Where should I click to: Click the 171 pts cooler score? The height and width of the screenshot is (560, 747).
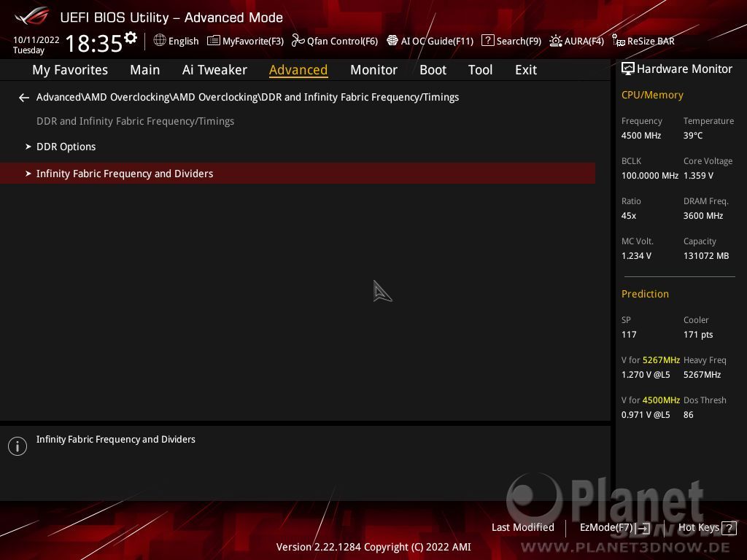click(x=698, y=335)
